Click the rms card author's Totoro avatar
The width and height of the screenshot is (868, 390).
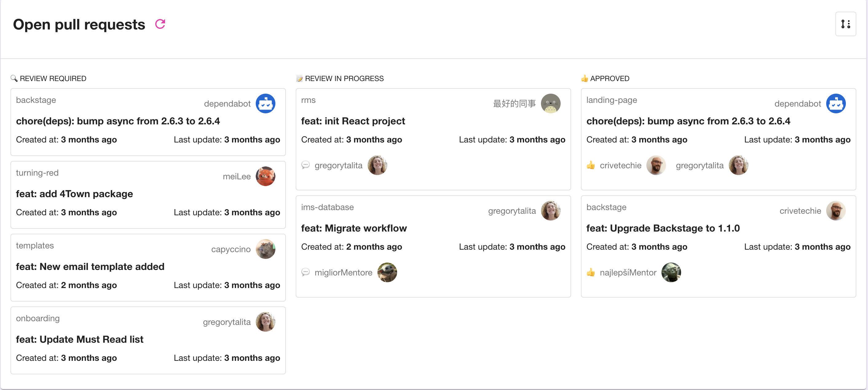[550, 103]
